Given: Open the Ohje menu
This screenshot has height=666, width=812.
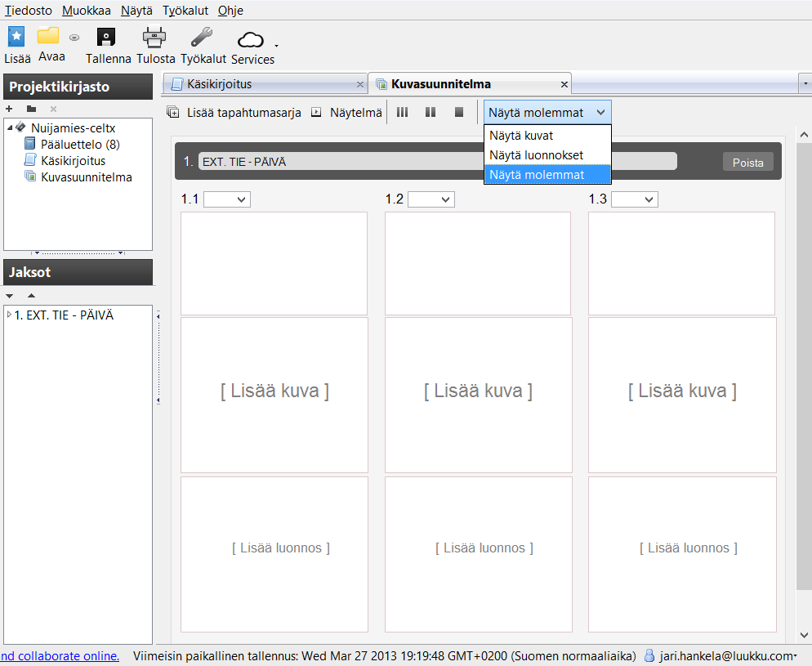Looking at the screenshot, I should pyautogui.click(x=230, y=11).
